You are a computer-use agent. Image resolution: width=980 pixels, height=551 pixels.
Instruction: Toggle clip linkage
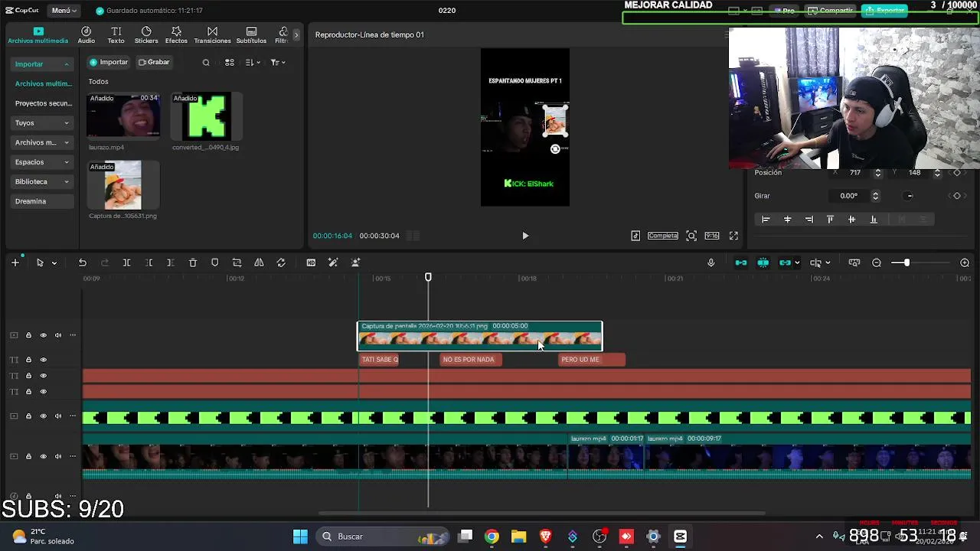pos(785,262)
